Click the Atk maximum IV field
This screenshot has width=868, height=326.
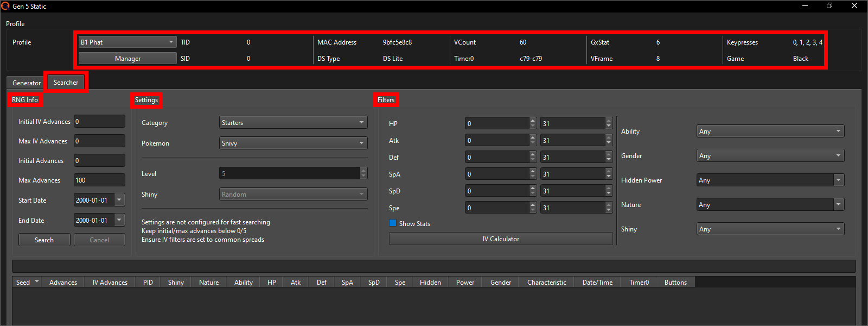click(576, 140)
